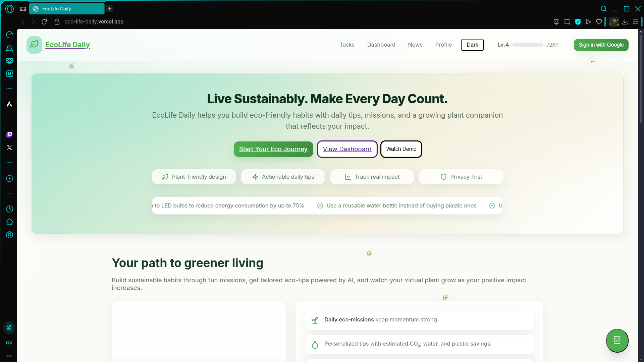Screen dimensions: 644x362
Task: Expand sidebar three-dots more options
Action: (9, 356)
